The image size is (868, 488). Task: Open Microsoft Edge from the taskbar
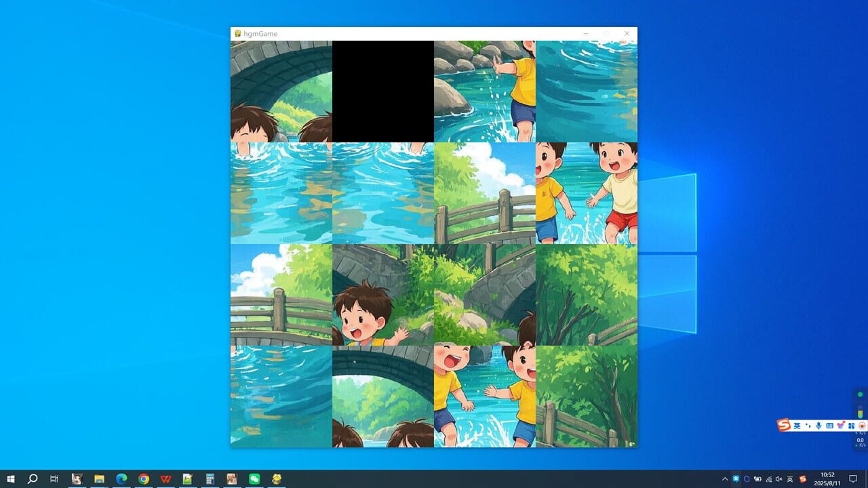[121, 479]
